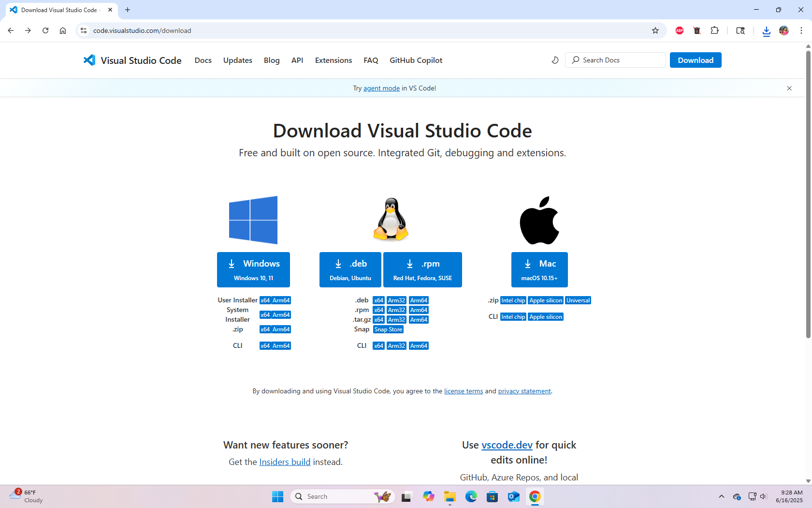Open site information icon in address bar
The image size is (812, 508).
click(84, 30)
